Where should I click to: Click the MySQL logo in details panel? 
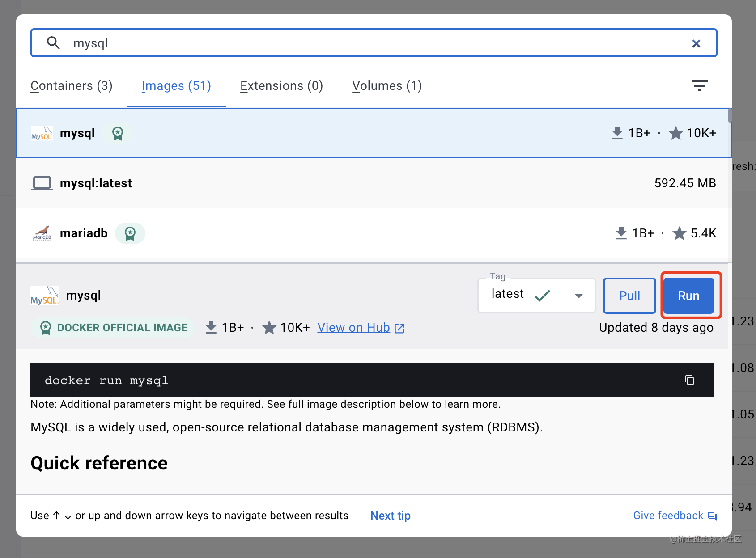click(44, 296)
